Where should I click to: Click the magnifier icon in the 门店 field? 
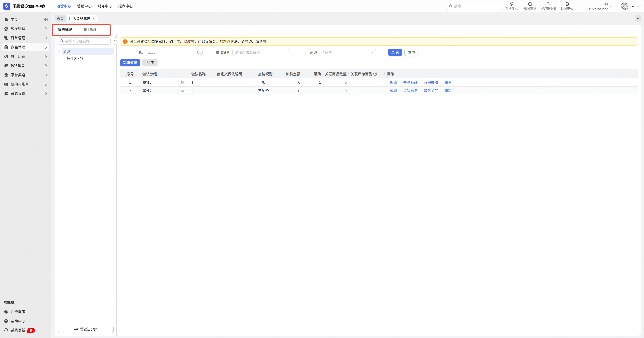[199, 52]
